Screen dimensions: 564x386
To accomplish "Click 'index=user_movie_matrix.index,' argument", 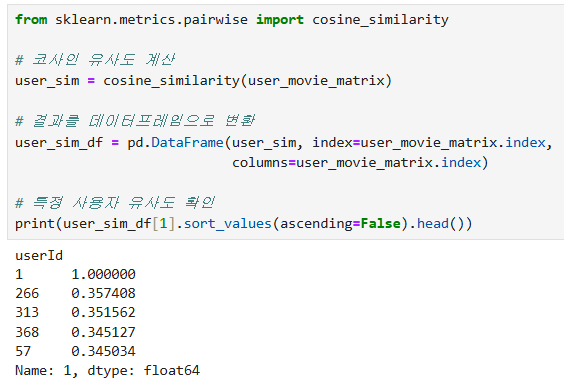I will [432, 143].
